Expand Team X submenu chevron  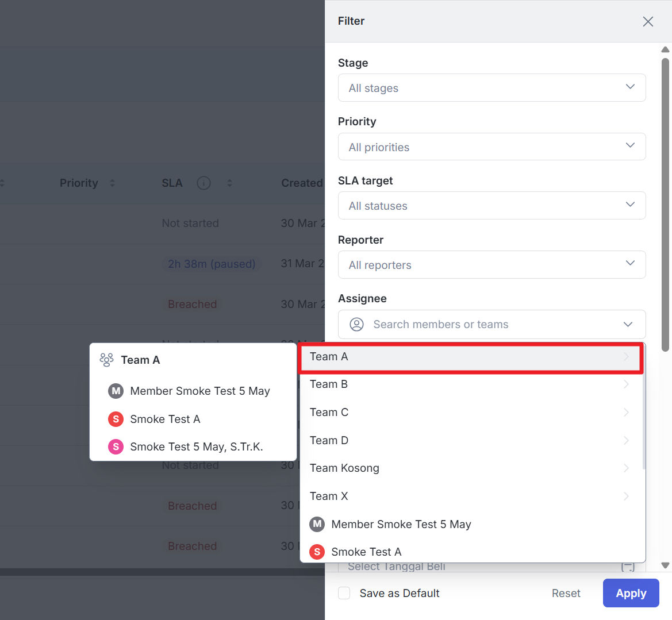coord(626,496)
